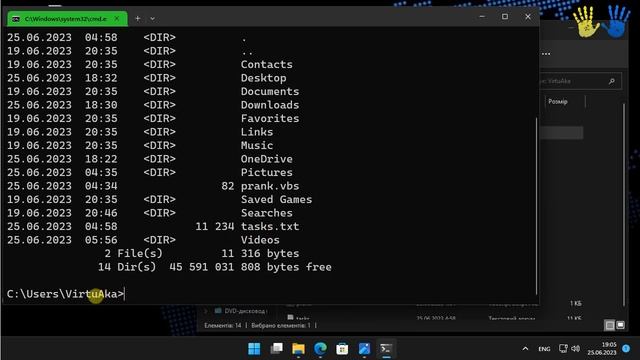
Task: Open volume control tray icon
Action: (576, 349)
